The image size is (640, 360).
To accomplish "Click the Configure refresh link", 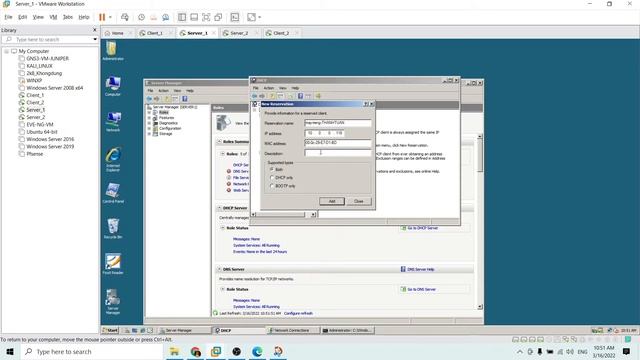I will click(x=298, y=313).
